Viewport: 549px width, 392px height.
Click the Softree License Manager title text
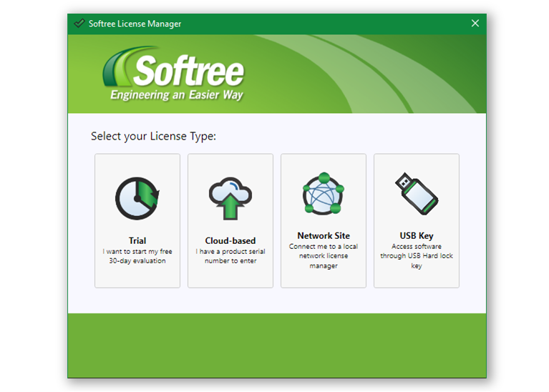(x=135, y=24)
